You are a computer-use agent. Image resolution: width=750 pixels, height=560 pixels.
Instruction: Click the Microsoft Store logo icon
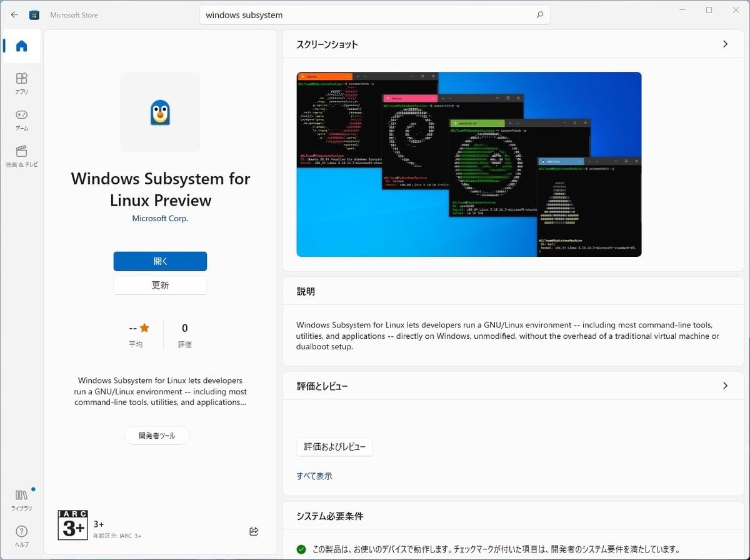point(34,15)
